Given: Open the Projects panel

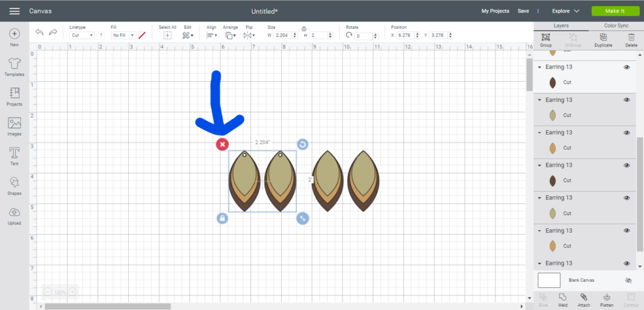Looking at the screenshot, I should click(14, 96).
